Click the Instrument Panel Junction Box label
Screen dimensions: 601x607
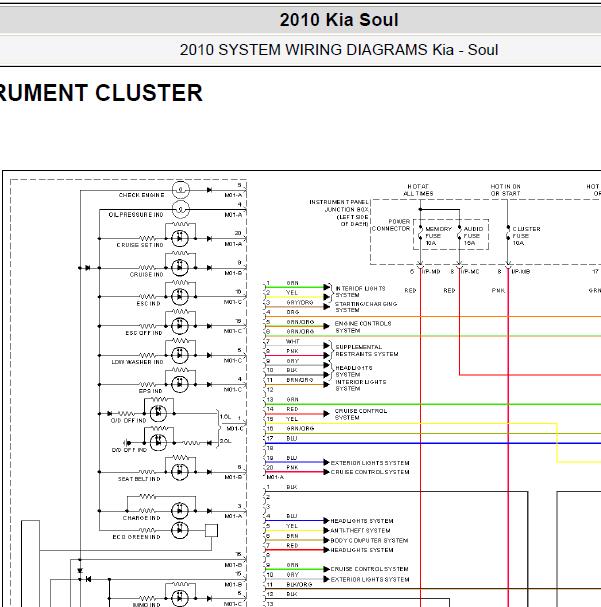tap(339, 213)
